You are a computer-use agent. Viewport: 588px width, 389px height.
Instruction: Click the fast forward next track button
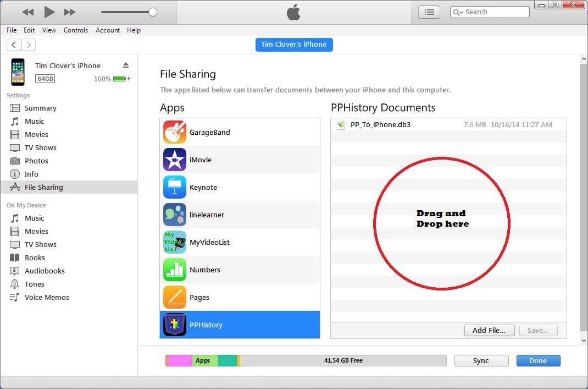click(x=70, y=12)
